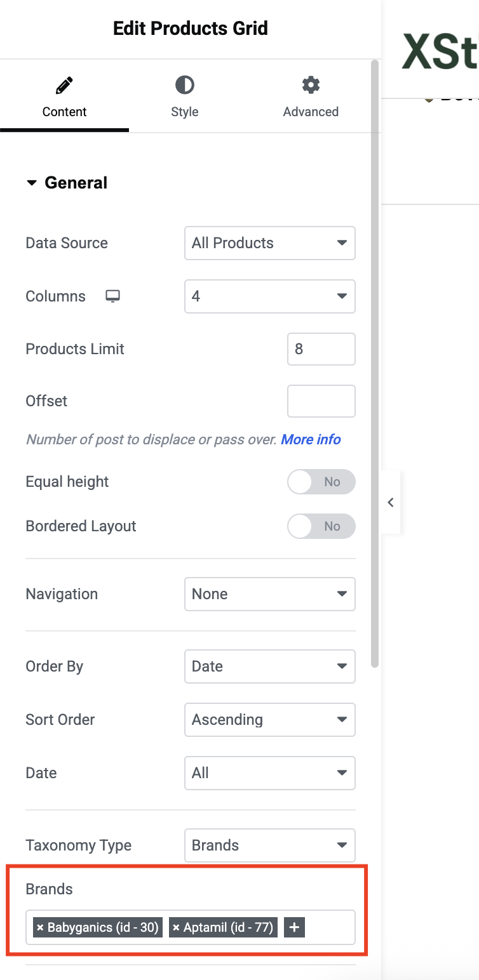Screen dimensions: 479x980
Task: Remove the Aptamil brand tag
Action: 176,928
